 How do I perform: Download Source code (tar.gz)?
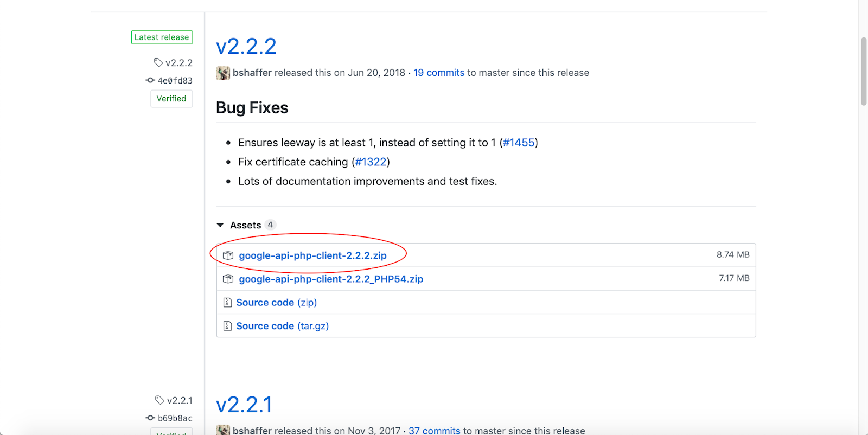pyautogui.click(x=283, y=326)
